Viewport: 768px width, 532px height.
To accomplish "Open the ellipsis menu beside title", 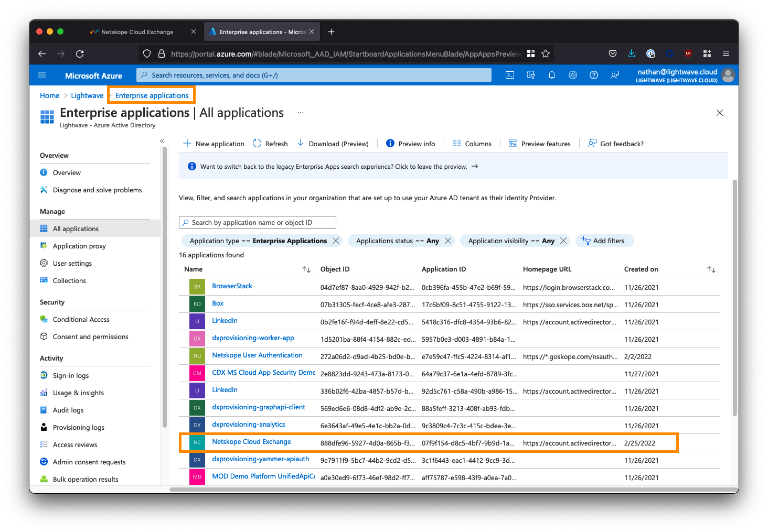I will click(x=301, y=113).
